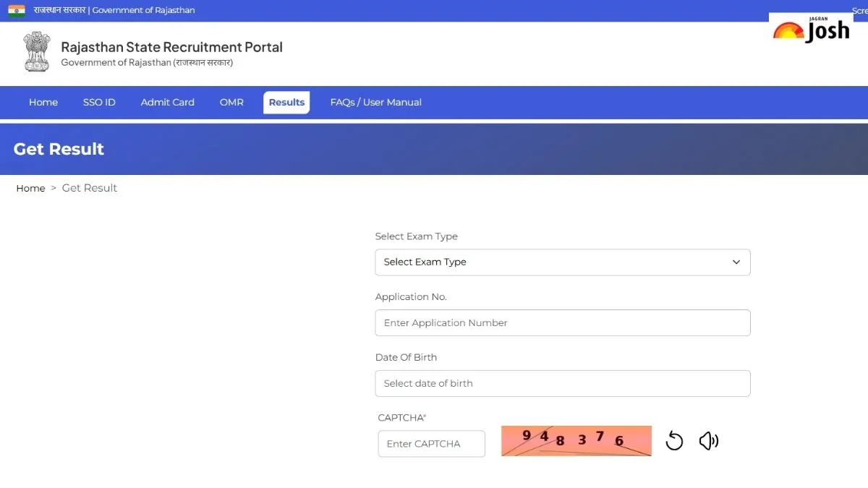Screen dimensions: 868x488
Task: Click the Date Of Birth label
Action: tap(406, 358)
